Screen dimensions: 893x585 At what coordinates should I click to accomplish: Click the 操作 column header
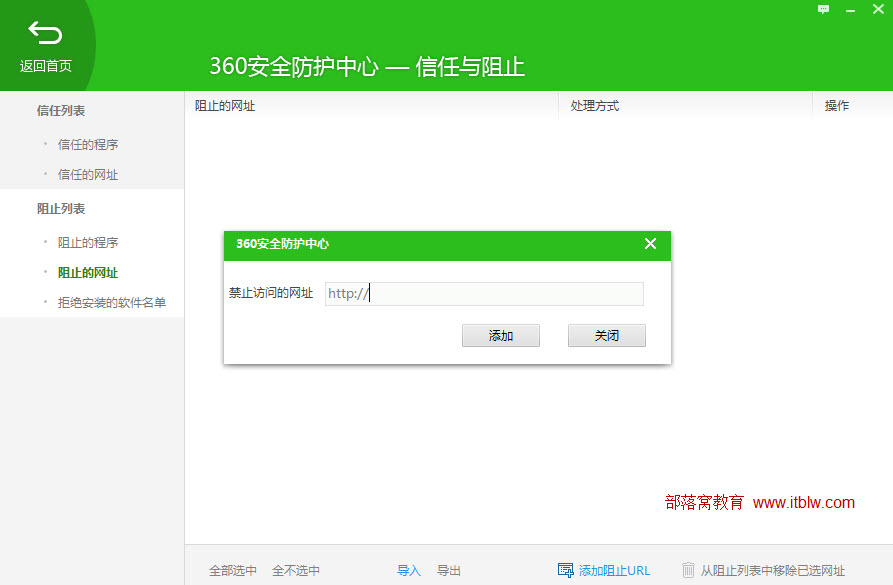(x=837, y=106)
